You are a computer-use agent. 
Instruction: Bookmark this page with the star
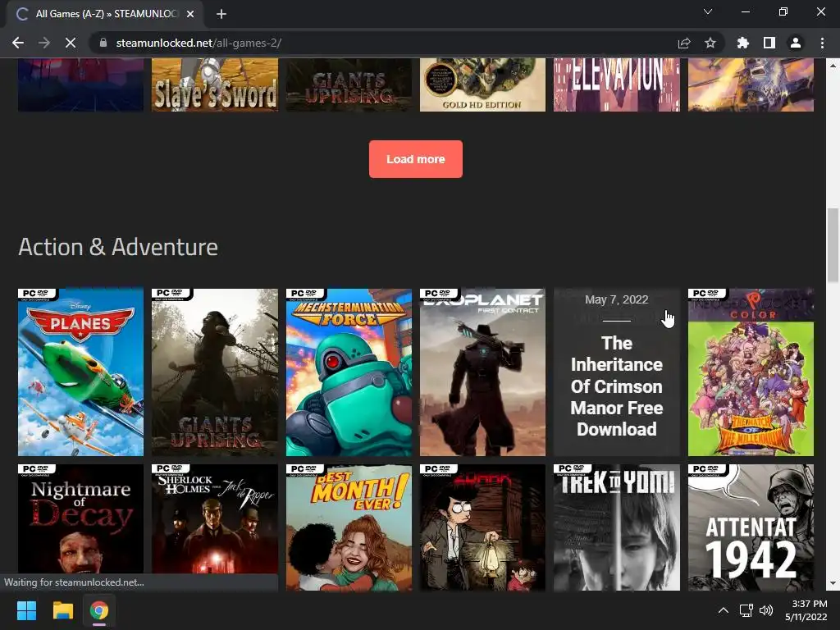tap(710, 43)
